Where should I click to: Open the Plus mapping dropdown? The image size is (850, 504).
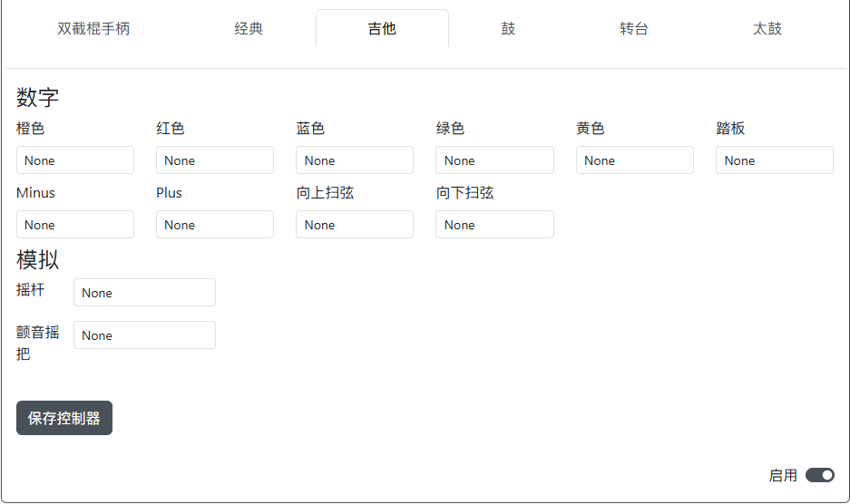(x=215, y=225)
